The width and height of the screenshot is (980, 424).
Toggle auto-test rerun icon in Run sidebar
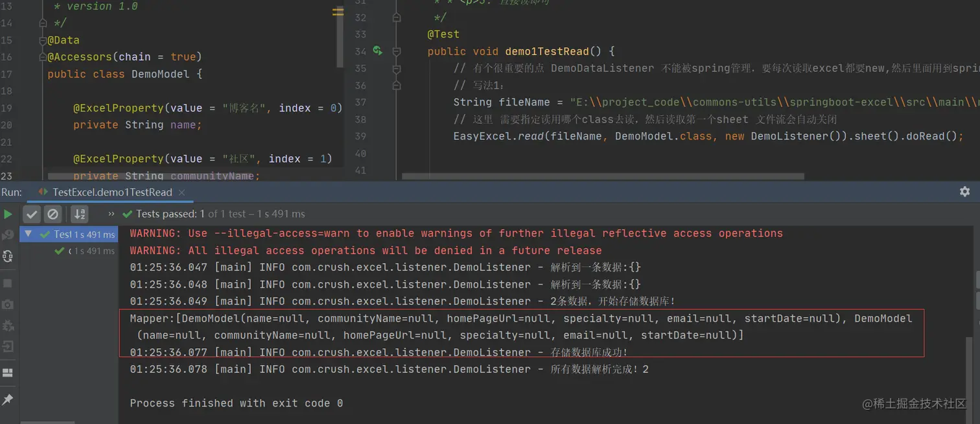(x=8, y=256)
